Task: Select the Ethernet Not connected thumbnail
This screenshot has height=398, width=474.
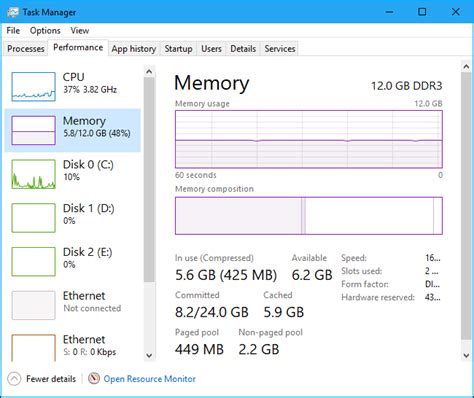Action: (x=33, y=305)
